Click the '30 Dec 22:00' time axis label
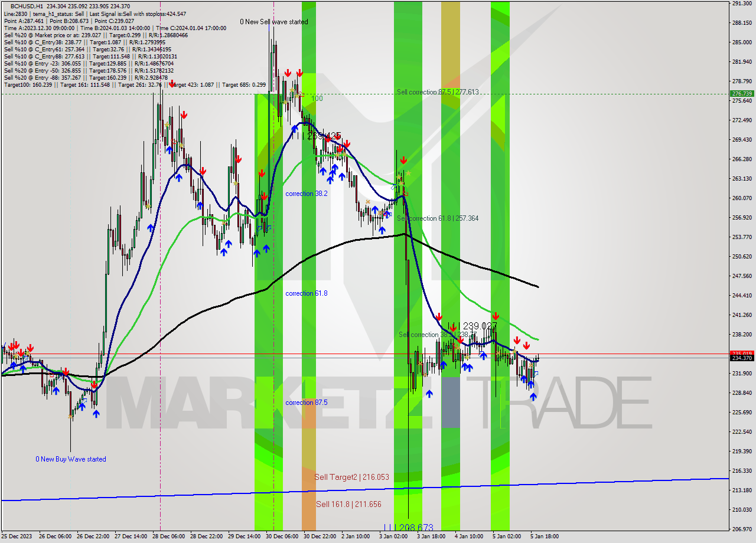The image size is (756, 543). (x=320, y=537)
